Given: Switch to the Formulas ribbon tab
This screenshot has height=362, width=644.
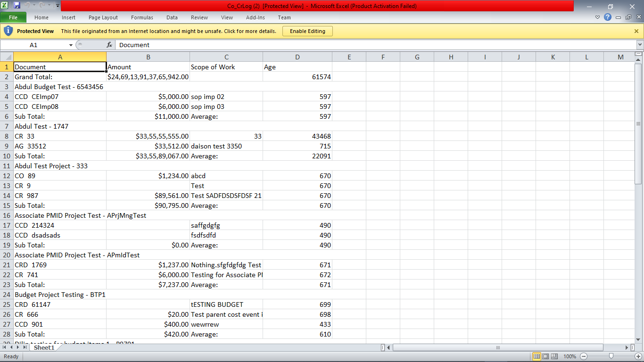Looking at the screenshot, I should (142, 17).
